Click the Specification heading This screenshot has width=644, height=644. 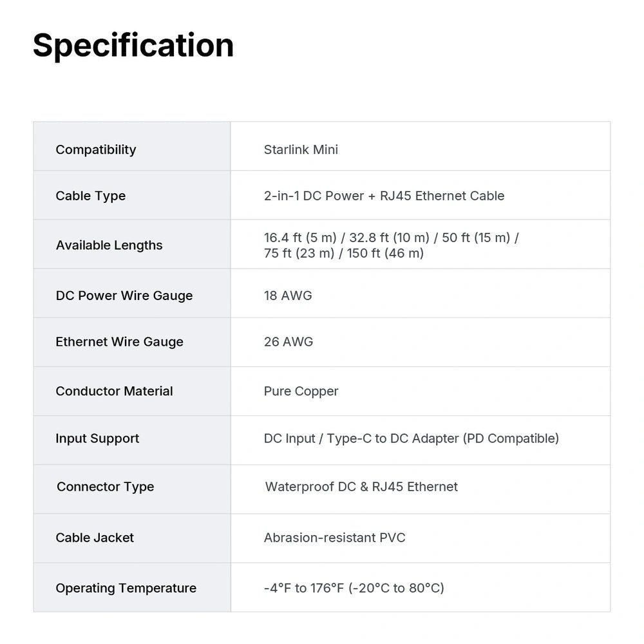point(133,46)
